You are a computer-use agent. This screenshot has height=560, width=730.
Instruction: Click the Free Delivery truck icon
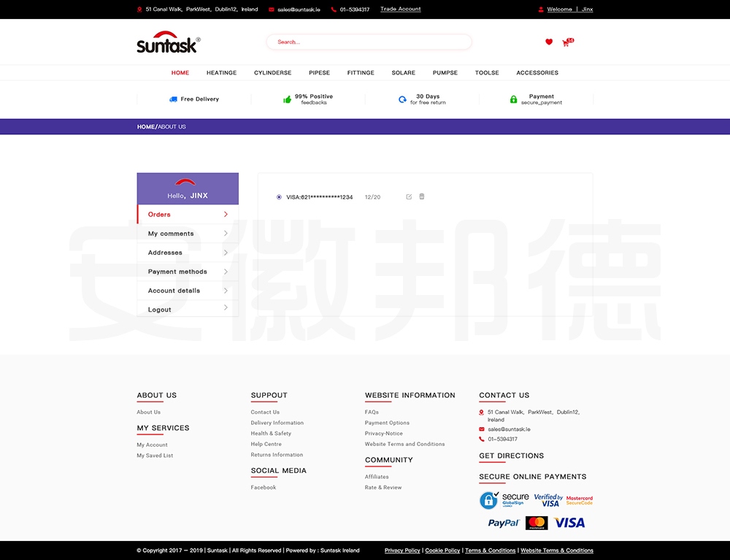173,99
